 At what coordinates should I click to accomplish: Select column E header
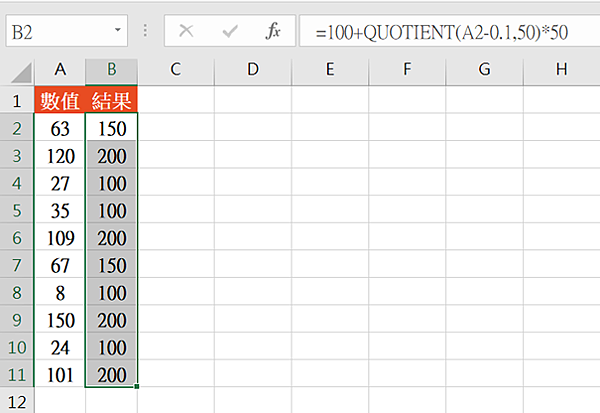point(330,70)
